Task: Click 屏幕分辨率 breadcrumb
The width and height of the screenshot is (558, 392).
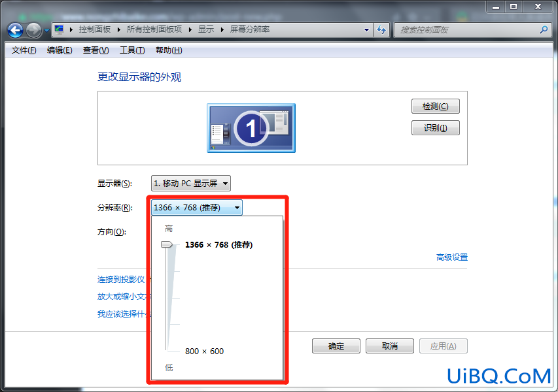Action: click(x=249, y=29)
